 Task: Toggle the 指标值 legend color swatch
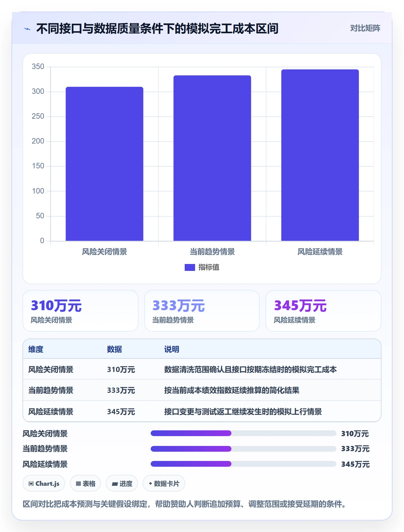coord(190,267)
